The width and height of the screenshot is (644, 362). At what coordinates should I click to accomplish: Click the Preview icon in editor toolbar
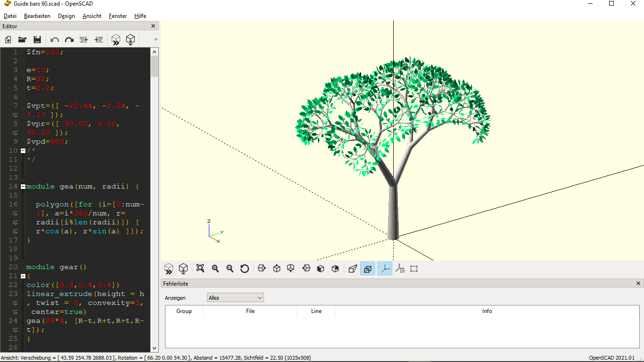[116, 40]
